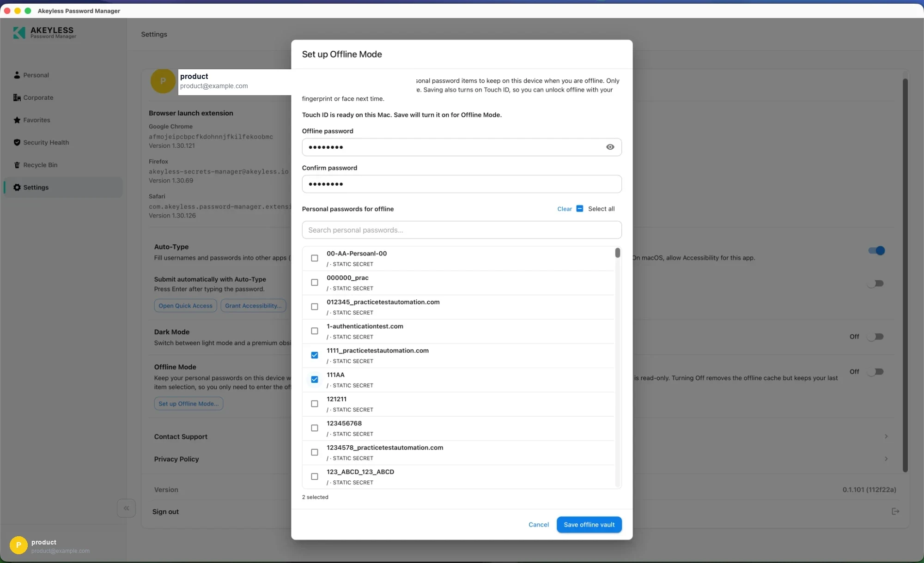The image size is (924, 563).
Task: Click the password list scrollbar thumb
Action: coord(618,253)
